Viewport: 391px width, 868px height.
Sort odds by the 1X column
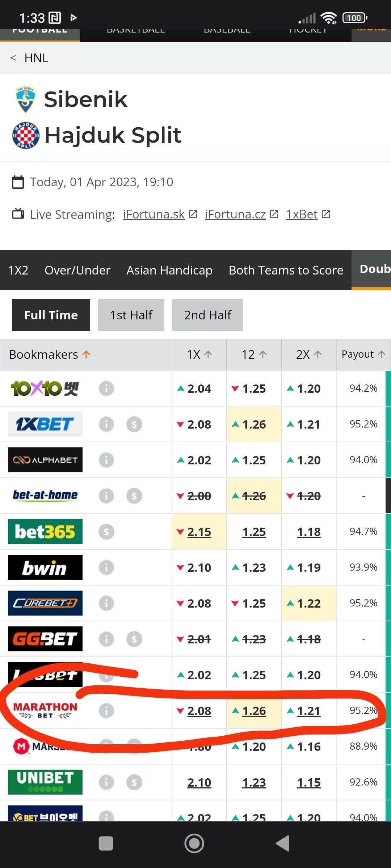coord(199,354)
